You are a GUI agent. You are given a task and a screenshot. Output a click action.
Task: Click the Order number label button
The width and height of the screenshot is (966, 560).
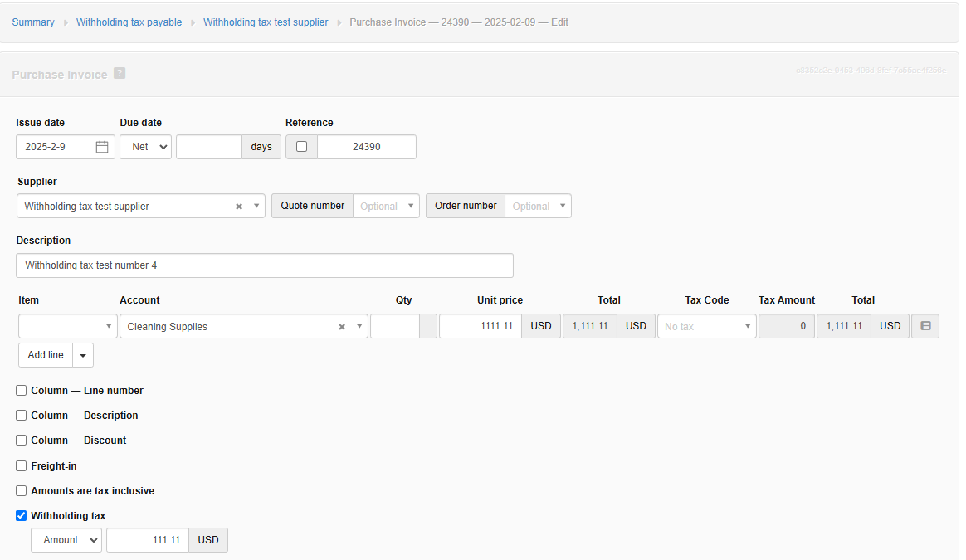pyautogui.click(x=465, y=206)
